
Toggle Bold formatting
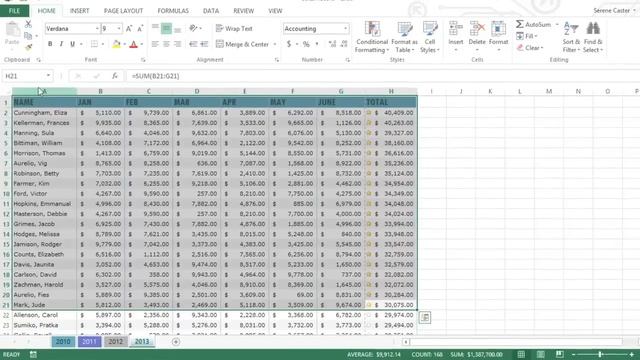click(x=50, y=44)
